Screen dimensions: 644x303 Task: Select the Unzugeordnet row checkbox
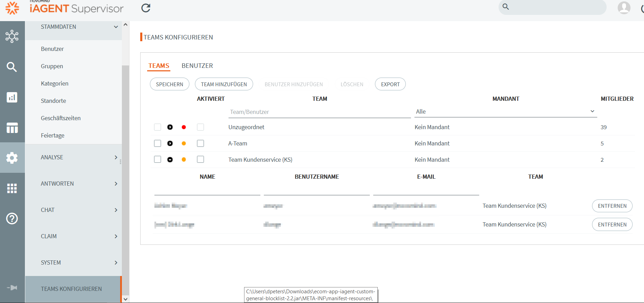click(158, 127)
